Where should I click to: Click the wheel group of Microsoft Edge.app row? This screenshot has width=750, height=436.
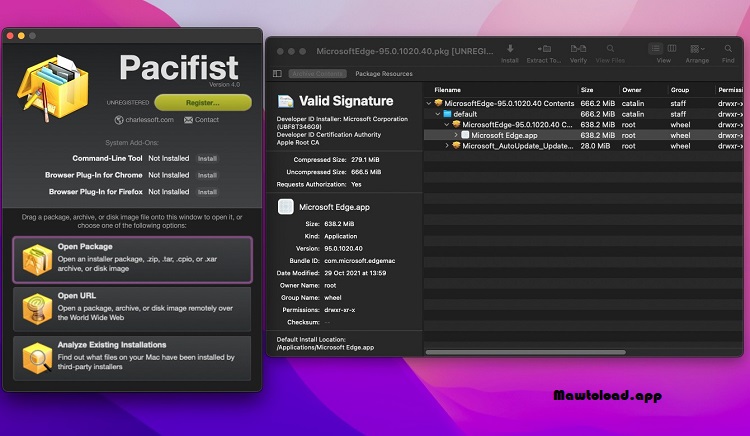tap(680, 135)
